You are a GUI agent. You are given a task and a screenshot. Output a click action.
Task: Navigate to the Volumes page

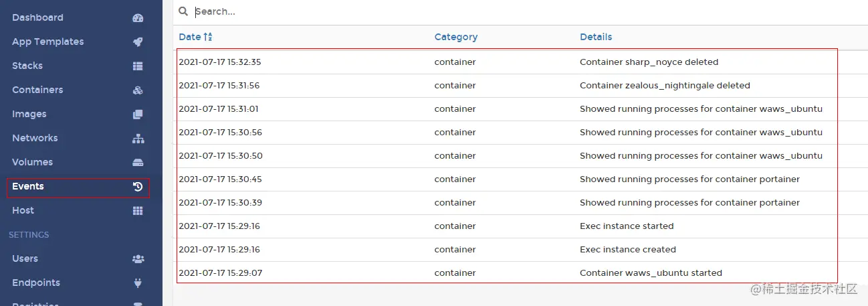pos(32,162)
